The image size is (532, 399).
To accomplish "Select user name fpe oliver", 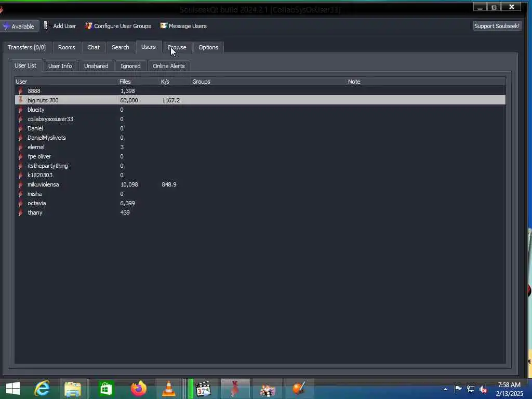I will (39, 156).
